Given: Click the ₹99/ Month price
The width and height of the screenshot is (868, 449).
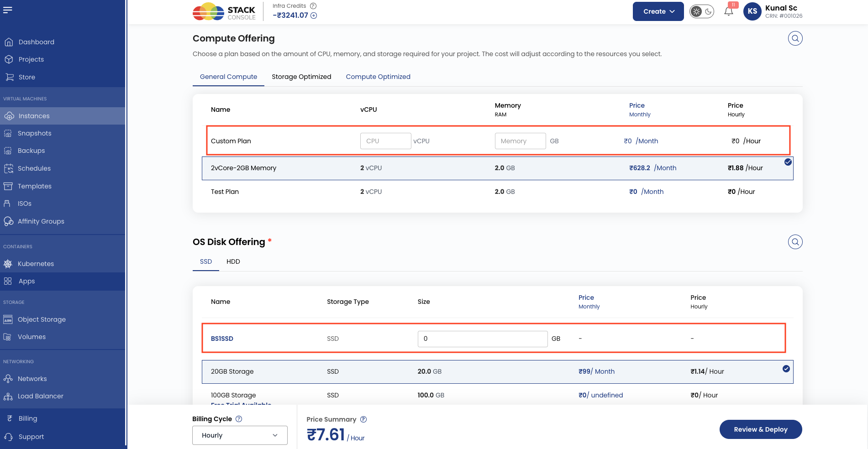Looking at the screenshot, I should point(596,371).
